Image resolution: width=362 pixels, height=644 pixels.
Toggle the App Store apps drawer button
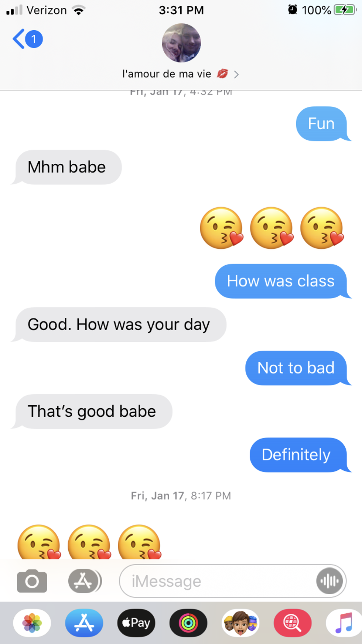pos(85,581)
